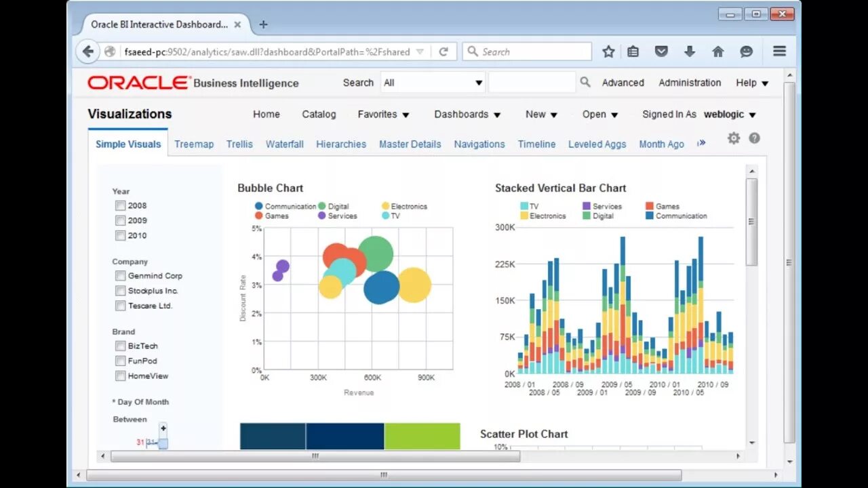Select the Simple Visuals tab
The width and height of the screenshot is (868, 488).
pyautogui.click(x=128, y=144)
